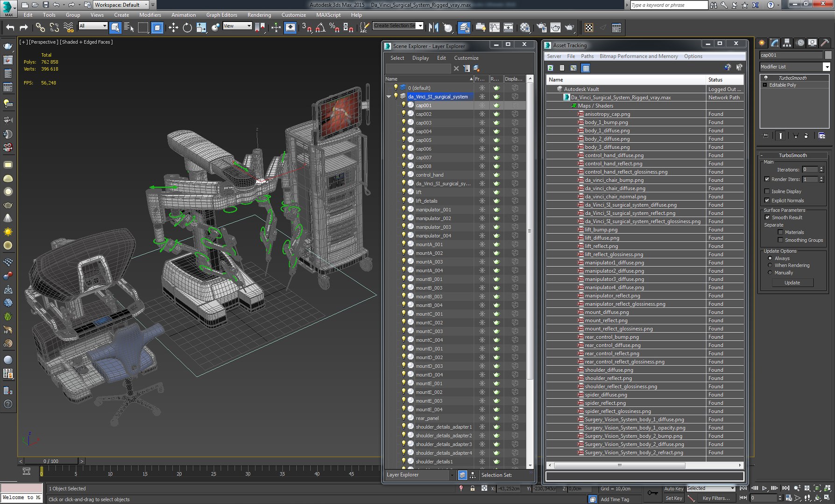Open the key filter Selected dropdown
Viewport: 835px width, 504px height.
click(x=711, y=489)
